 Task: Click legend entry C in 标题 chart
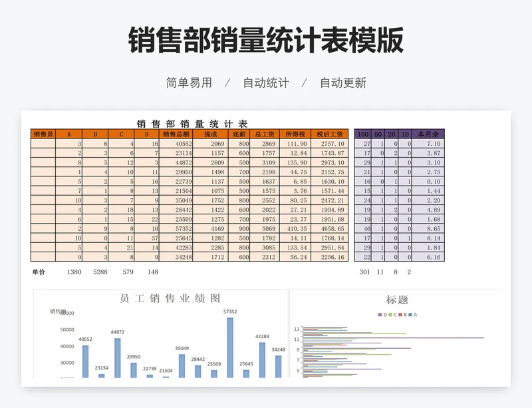coord(393,315)
